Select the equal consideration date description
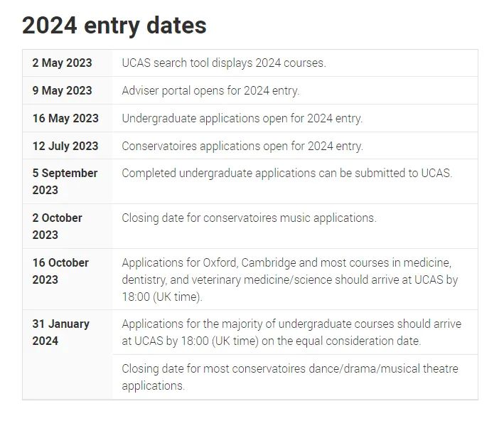The width and height of the screenshot is (504, 426). (291, 332)
